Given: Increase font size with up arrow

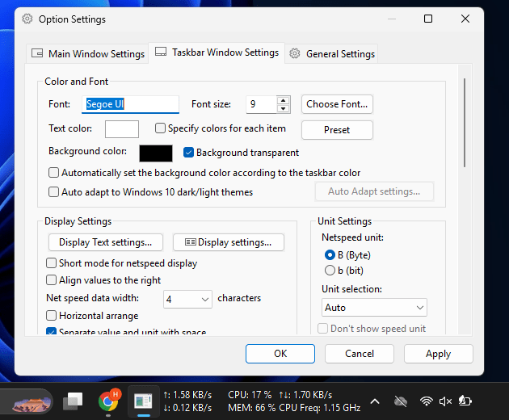Looking at the screenshot, I should [283, 100].
